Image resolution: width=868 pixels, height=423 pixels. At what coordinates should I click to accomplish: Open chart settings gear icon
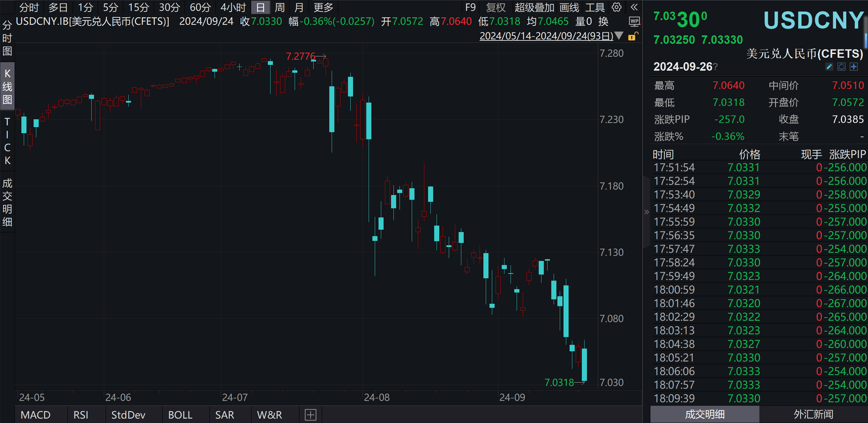tap(616, 7)
